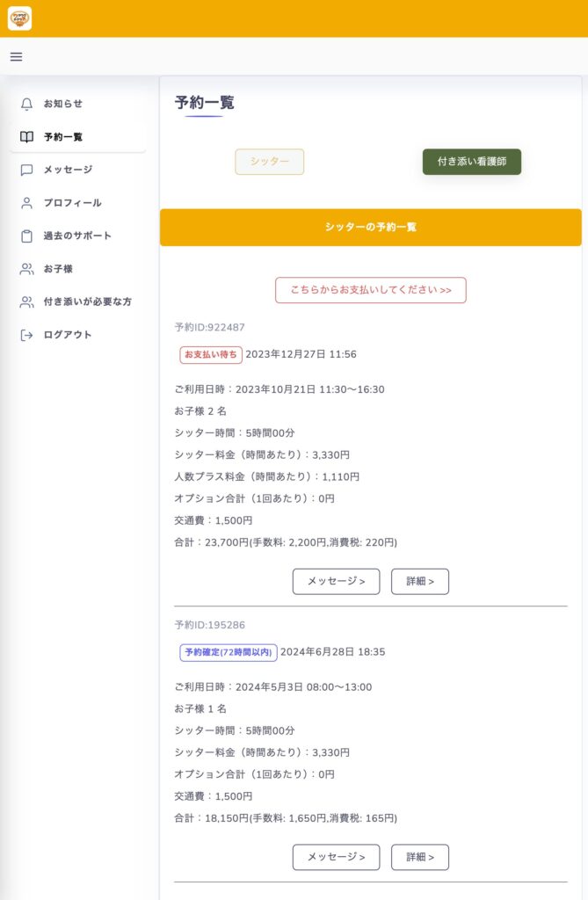Image resolution: width=588 pixels, height=900 pixels.
Task: Click the book icon for 予約一覧
Action: coord(26,137)
